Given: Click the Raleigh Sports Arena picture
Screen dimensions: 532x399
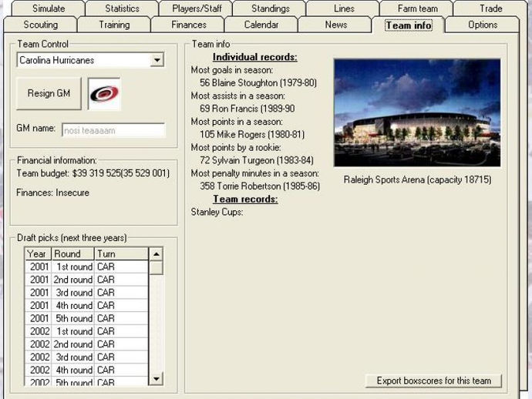Looking at the screenshot, I should pos(417,112).
